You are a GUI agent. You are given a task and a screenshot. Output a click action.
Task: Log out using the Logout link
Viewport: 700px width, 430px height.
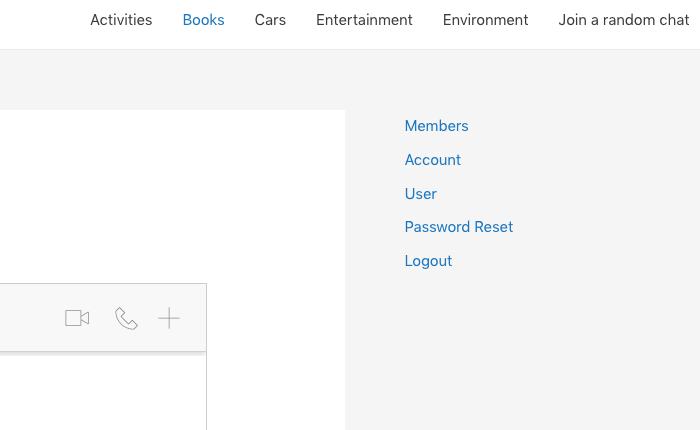(428, 261)
